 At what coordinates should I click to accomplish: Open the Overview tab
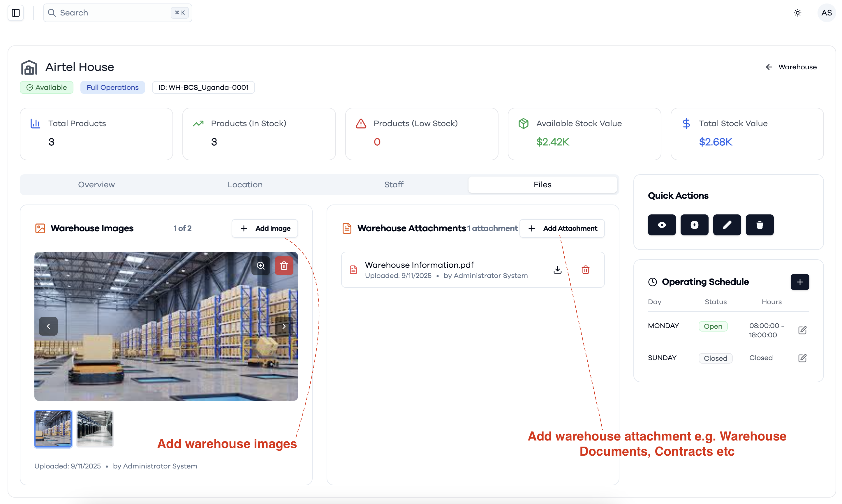96,184
